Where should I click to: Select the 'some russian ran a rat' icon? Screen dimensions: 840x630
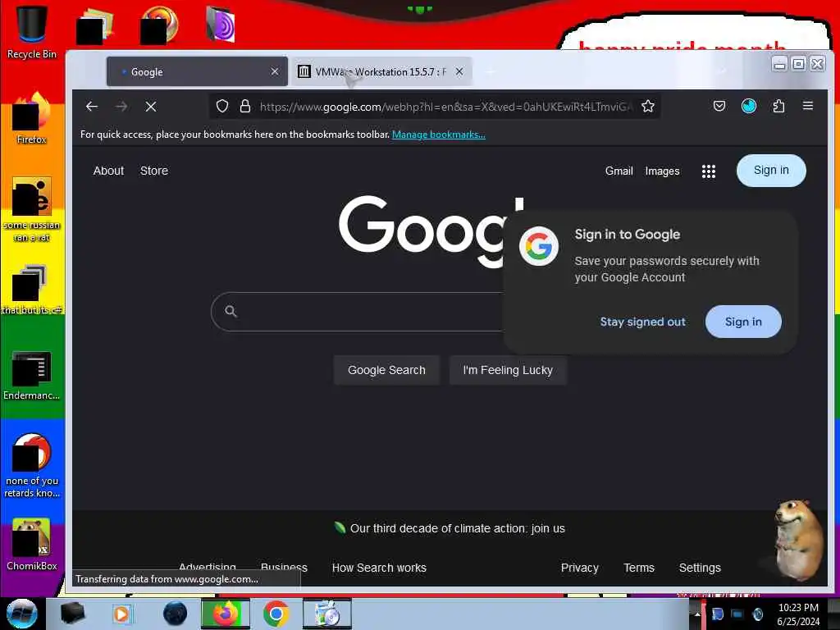[32, 209]
